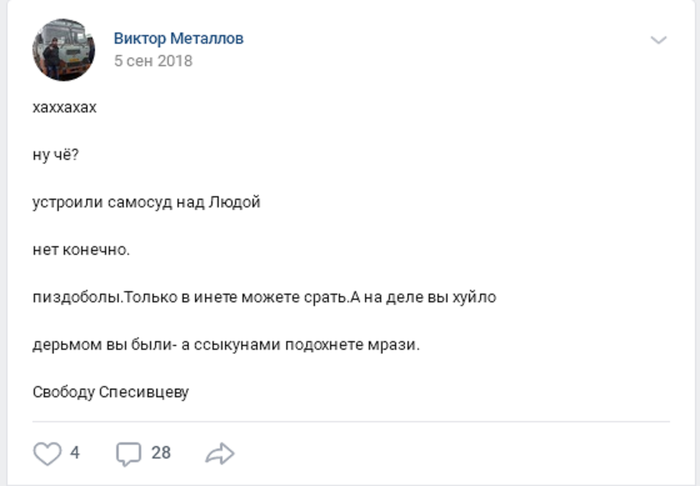Click the like count 4

[75, 453]
